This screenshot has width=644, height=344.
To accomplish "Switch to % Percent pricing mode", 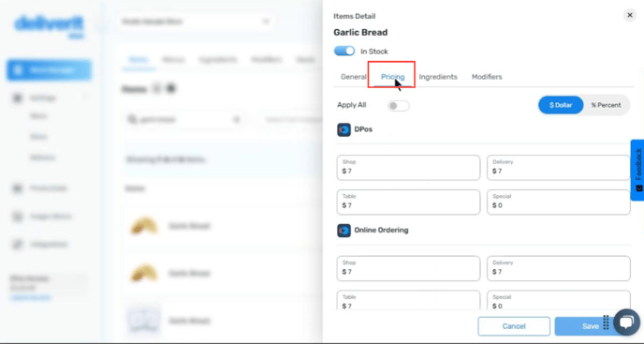I will 606,105.
